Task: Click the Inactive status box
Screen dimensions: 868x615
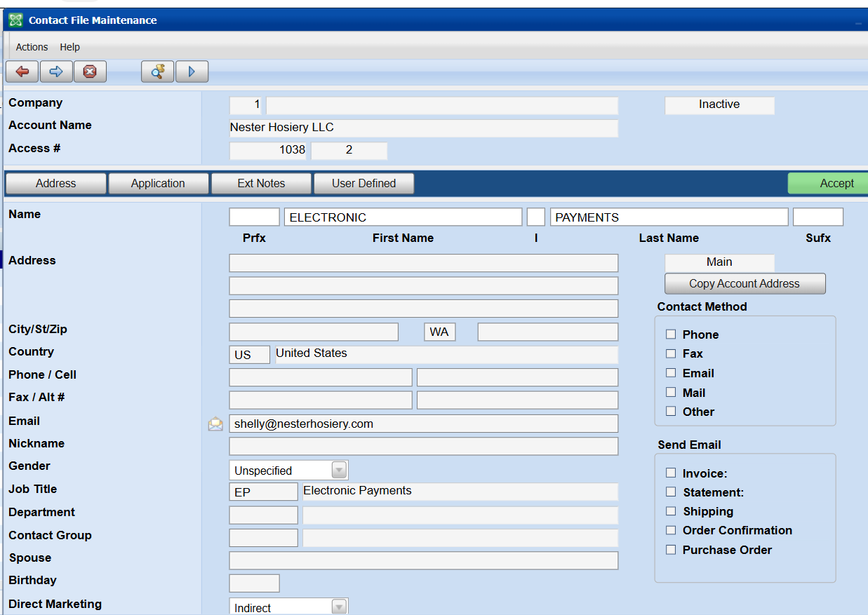Action: click(x=720, y=105)
